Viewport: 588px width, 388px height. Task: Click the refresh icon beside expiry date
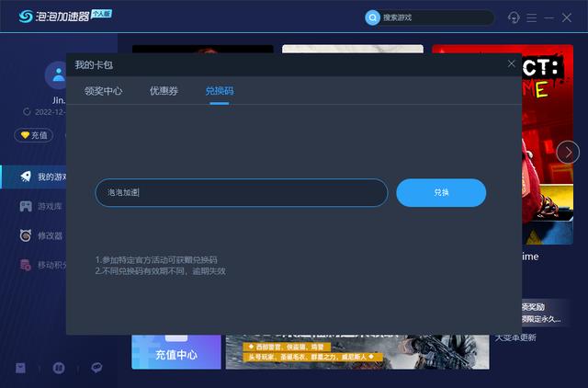pyautogui.click(x=27, y=112)
